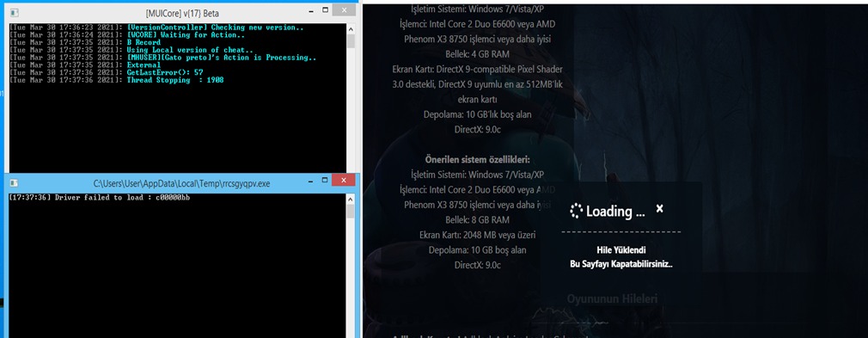868x338 pixels.
Task: Close the MUICore v{17} Beta window
Action: coord(345,10)
